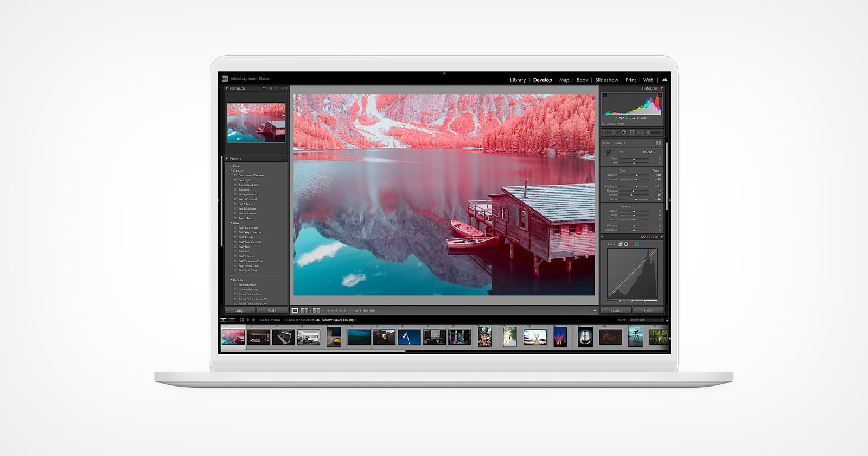This screenshot has width=868, height=456.
Task: Apply the B&W Landscape preset
Action: 248,228
